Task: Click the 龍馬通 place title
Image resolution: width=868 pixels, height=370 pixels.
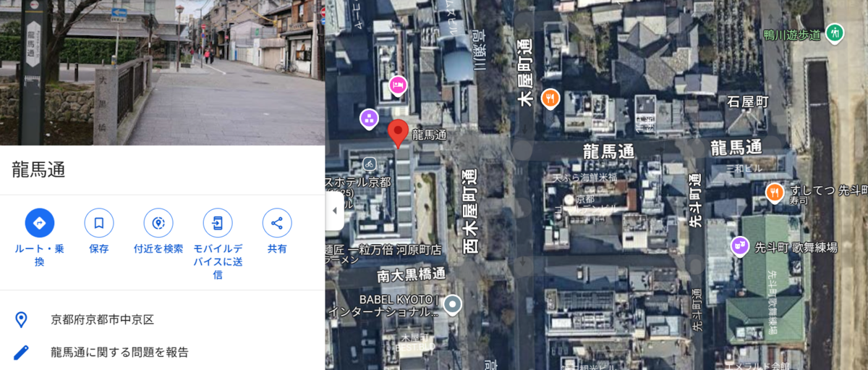Action: [38, 170]
